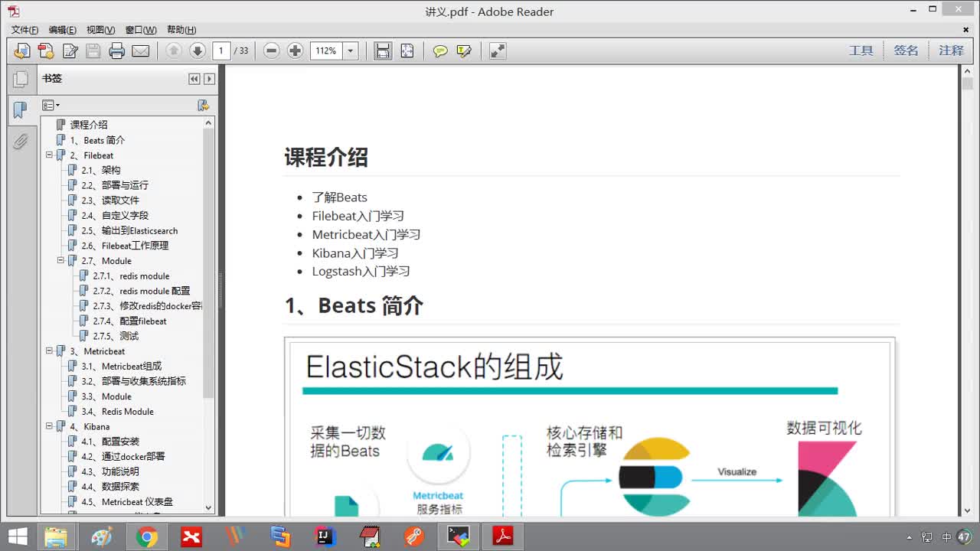Jump to 2.7.5、测试 bookmark
The width and height of the screenshot is (980, 551).
[116, 336]
